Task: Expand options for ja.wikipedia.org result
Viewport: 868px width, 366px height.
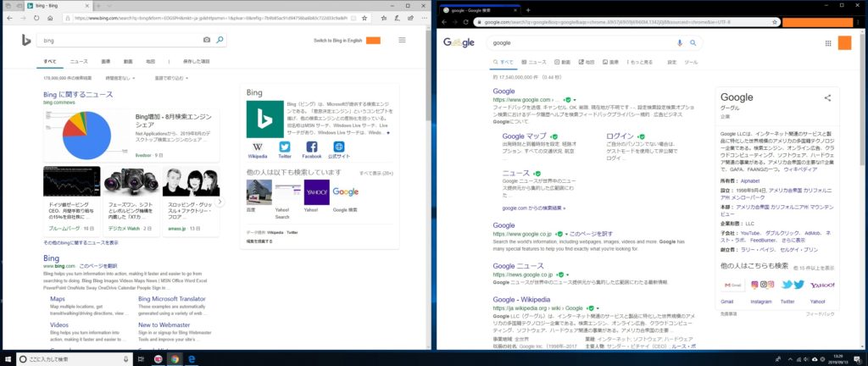Action: [598, 308]
